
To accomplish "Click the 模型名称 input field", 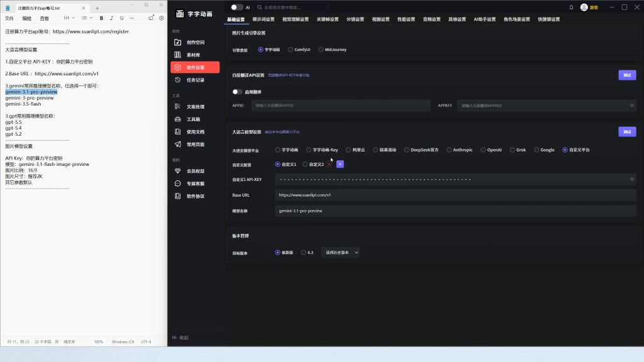I will click(455, 211).
